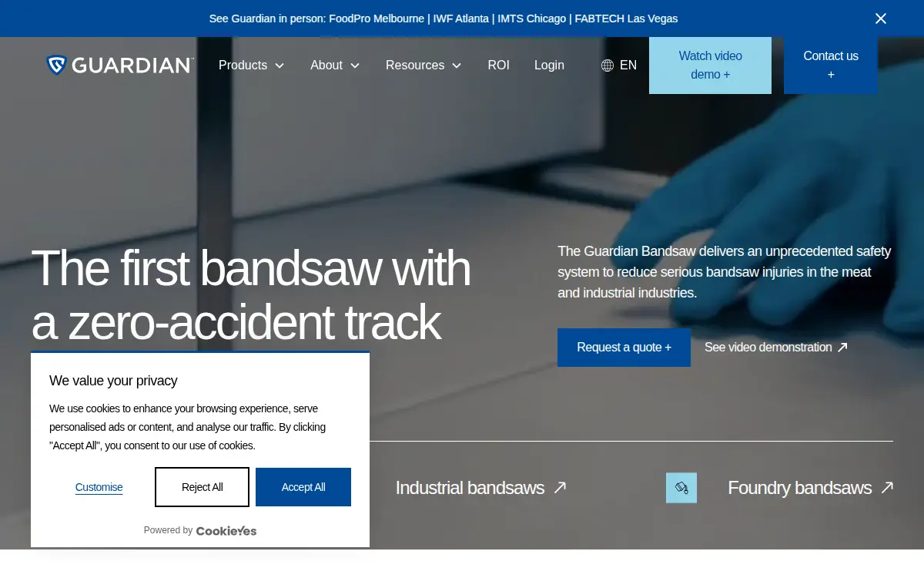This screenshot has width=924, height=578.
Task: Accept all cookies
Action: coord(303,487)
